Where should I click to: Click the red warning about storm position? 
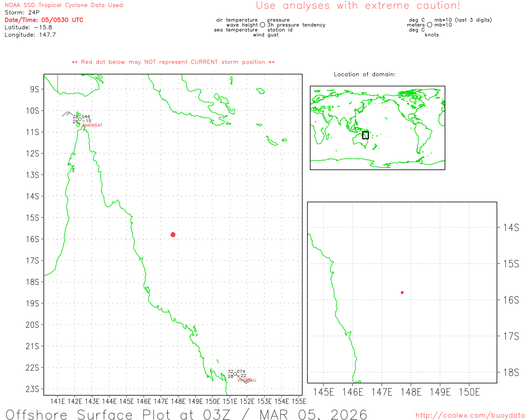click(x=173, y=62)
